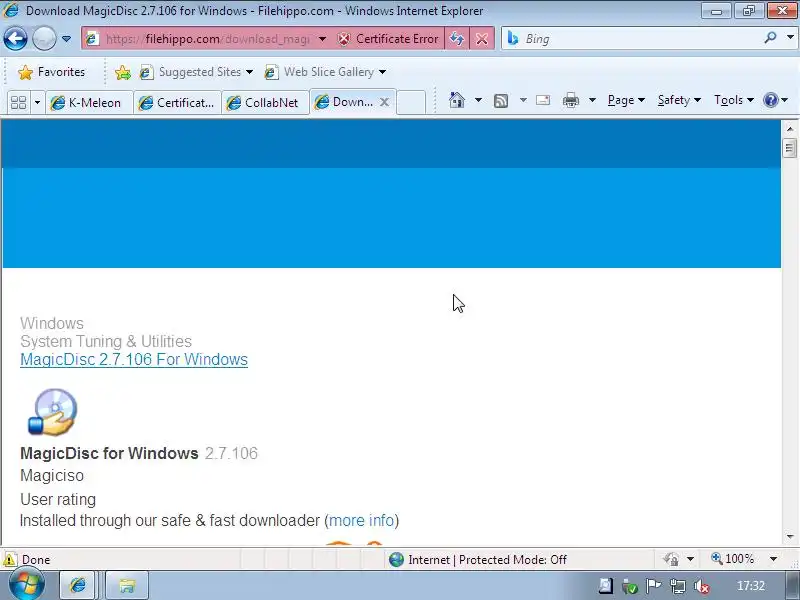
Task: Switch to the Certificat... tab
Action: [x=178, y=103]
